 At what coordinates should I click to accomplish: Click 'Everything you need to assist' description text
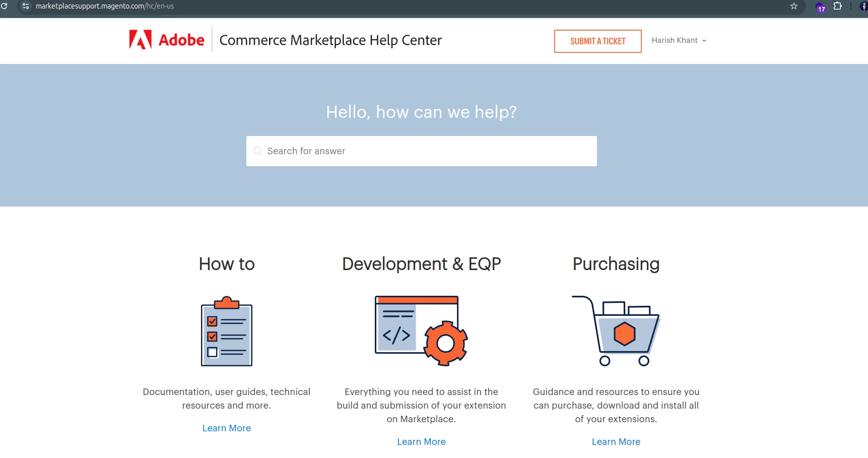point(422,406)
